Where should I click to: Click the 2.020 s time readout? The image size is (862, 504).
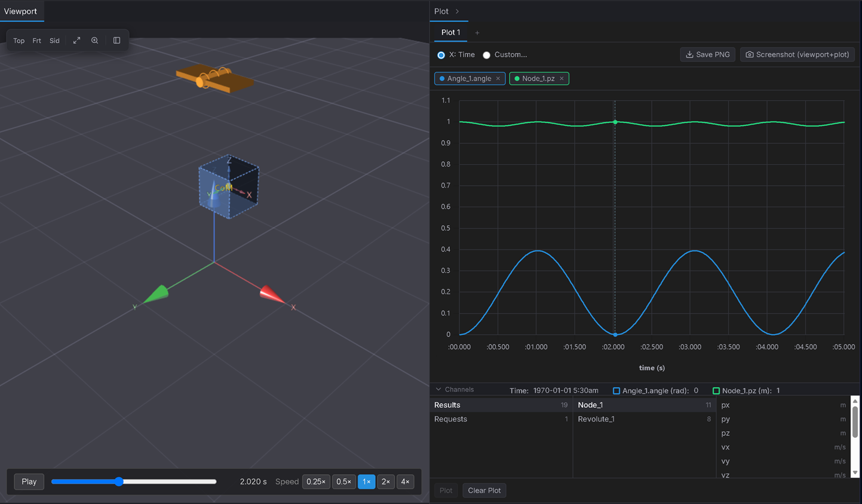point(253,481)
